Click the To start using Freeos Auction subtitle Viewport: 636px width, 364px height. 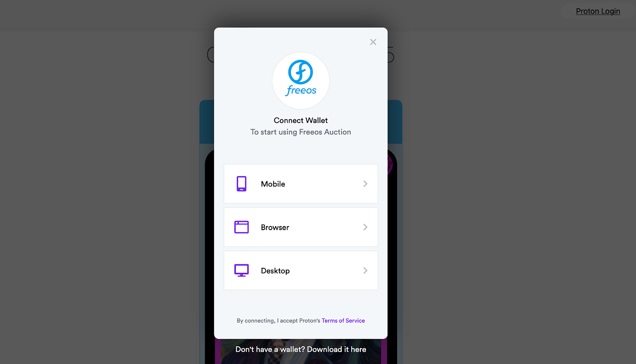tap(301, 132)
